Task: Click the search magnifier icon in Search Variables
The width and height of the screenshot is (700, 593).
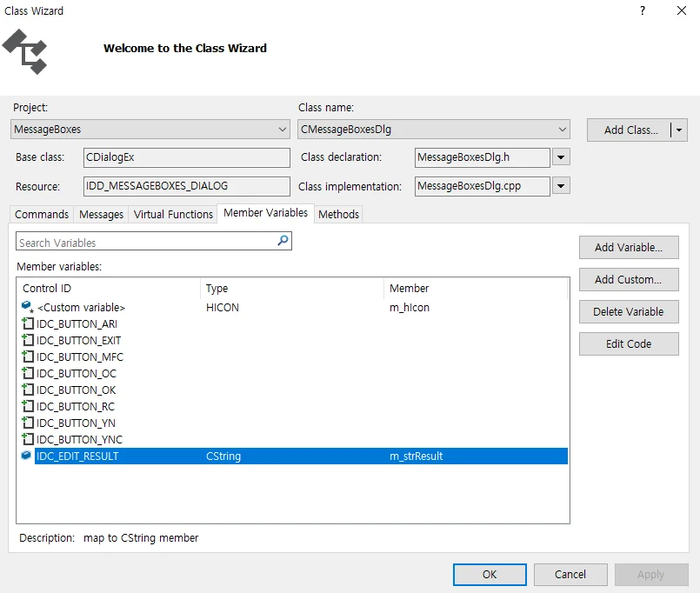Action: click(x=283, y=241)
